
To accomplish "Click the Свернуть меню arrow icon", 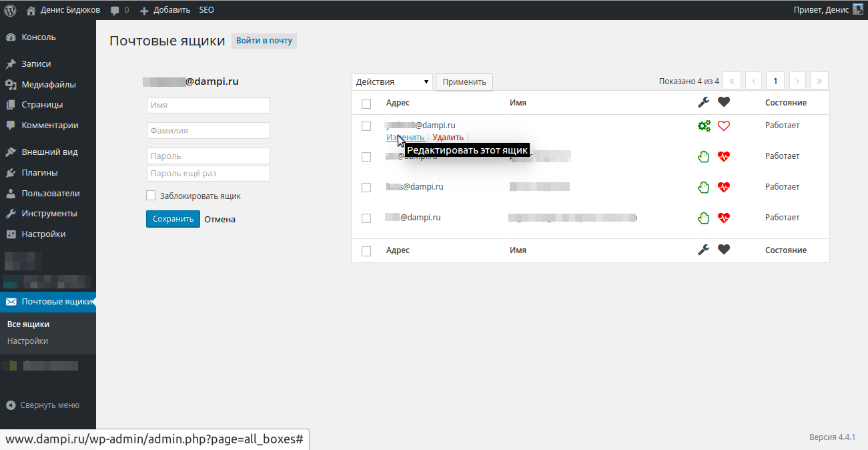I will [11, 405].
